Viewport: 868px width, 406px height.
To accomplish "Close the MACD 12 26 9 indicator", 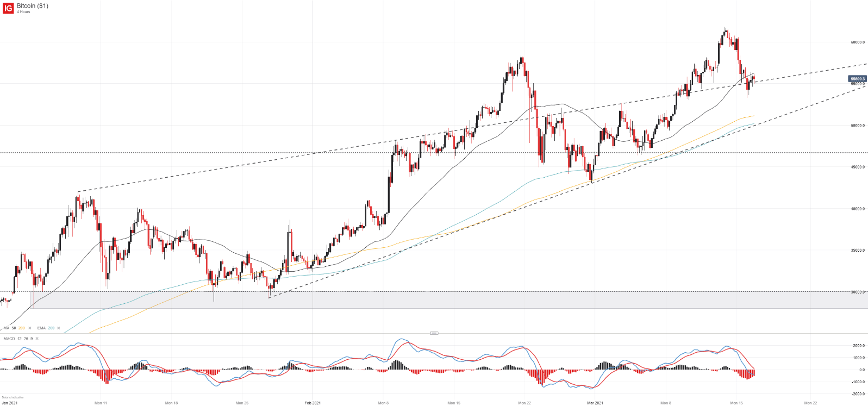I will 37,339.
